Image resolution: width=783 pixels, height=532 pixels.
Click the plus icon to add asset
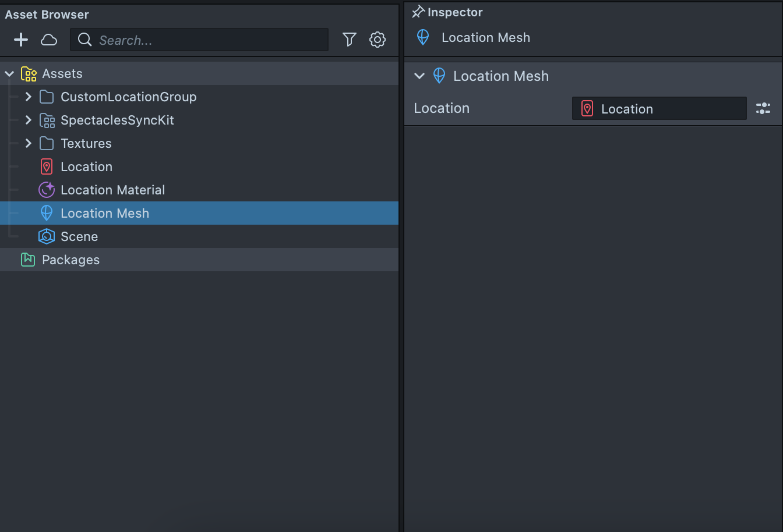pos(21,40)
